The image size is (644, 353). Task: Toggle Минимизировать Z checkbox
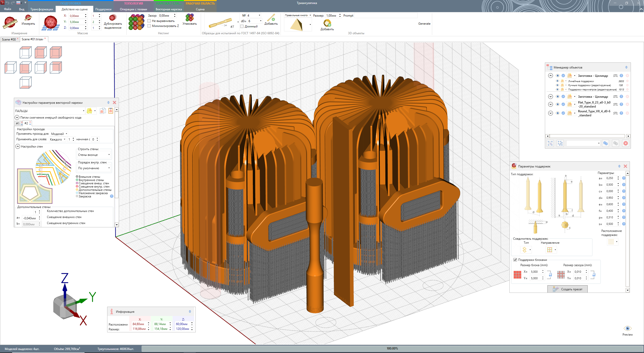click(149, 26)
